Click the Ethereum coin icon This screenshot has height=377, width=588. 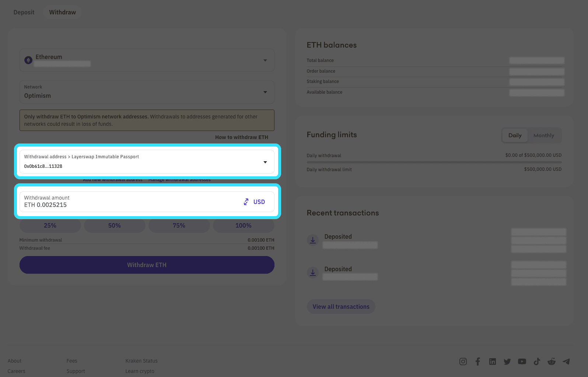click(x=28, y=60)
